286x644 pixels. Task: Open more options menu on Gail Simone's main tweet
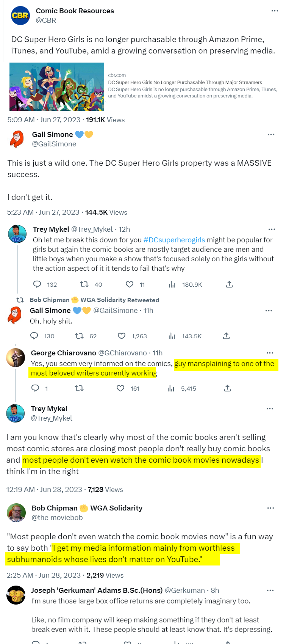click(271, 135)
